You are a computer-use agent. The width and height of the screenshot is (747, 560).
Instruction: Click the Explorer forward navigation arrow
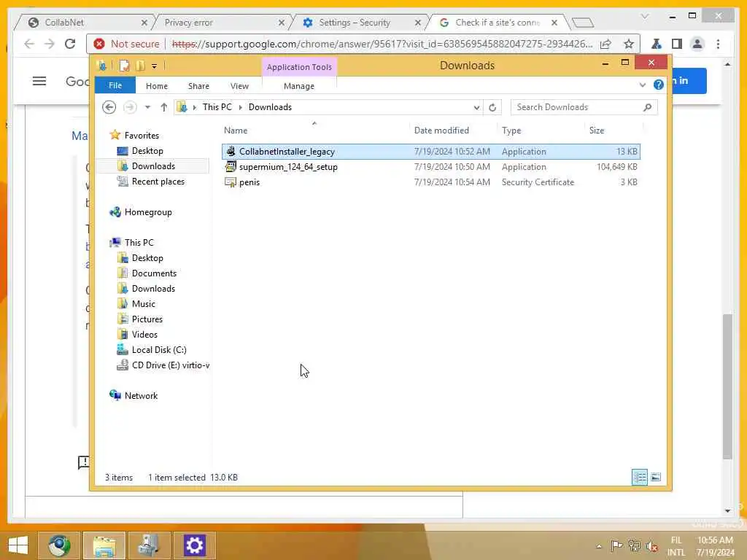coord(130,107)
